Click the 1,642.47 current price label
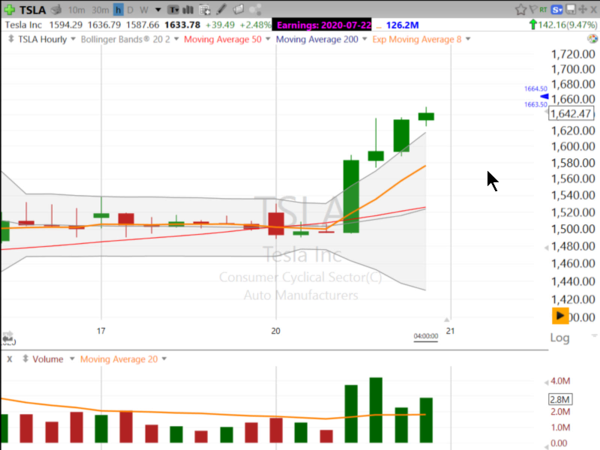The width and height of the screenshot is (600, 450). pyautogui.click(x=571, y=114)
